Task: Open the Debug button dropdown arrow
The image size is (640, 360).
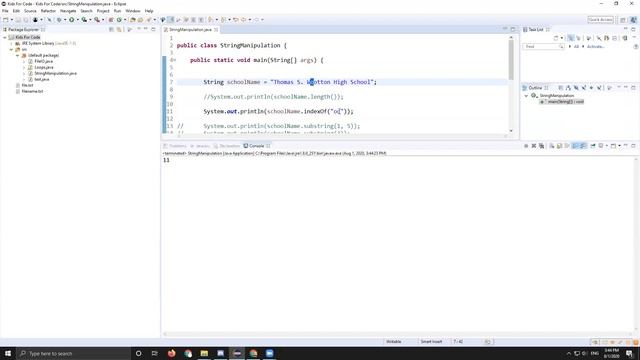Action: coord(65,20)
